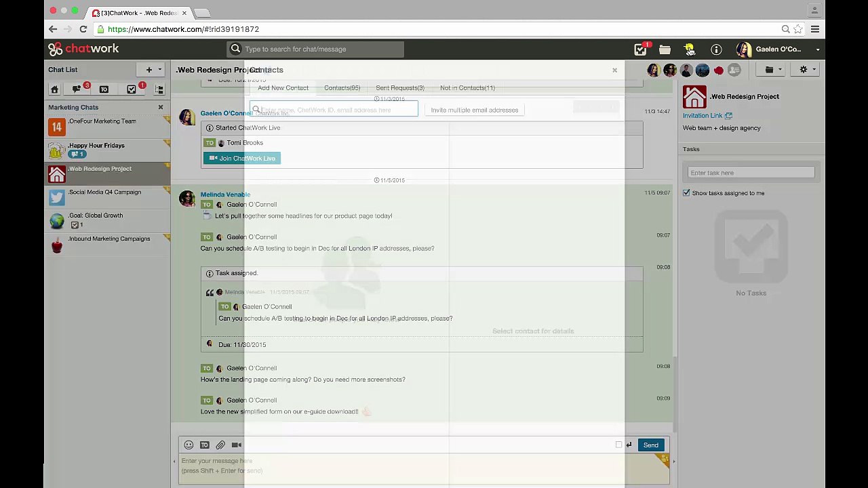Open the Invitation Link
Screen dimensions: 868x488
click(707, 116)
